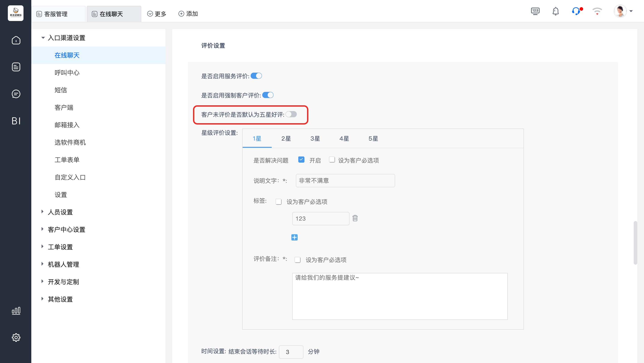Click the notification bell icon

click(555, 11)
